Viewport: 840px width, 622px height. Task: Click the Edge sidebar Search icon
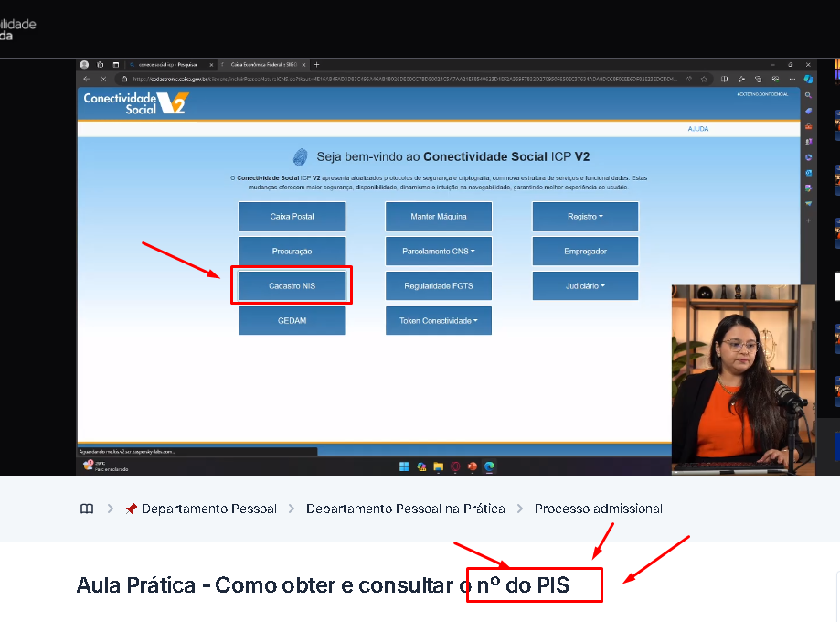coord(808,95)
